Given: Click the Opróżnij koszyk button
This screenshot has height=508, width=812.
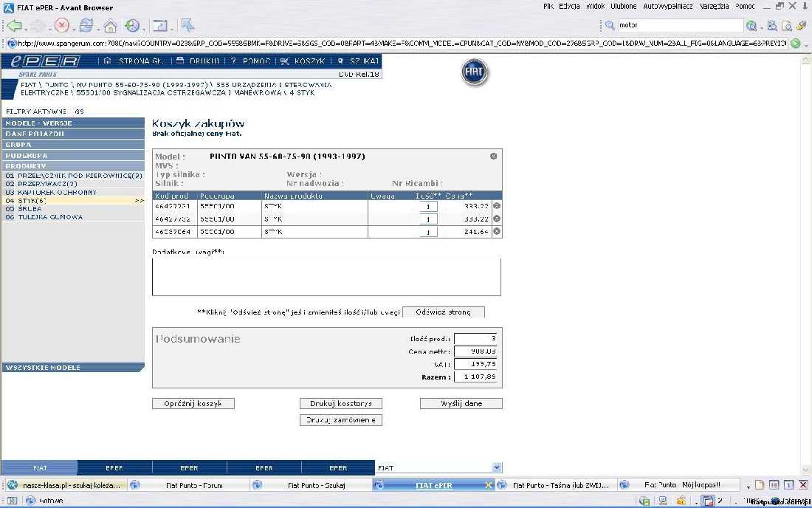Looking at the screenshot, I should pos(193,403).
